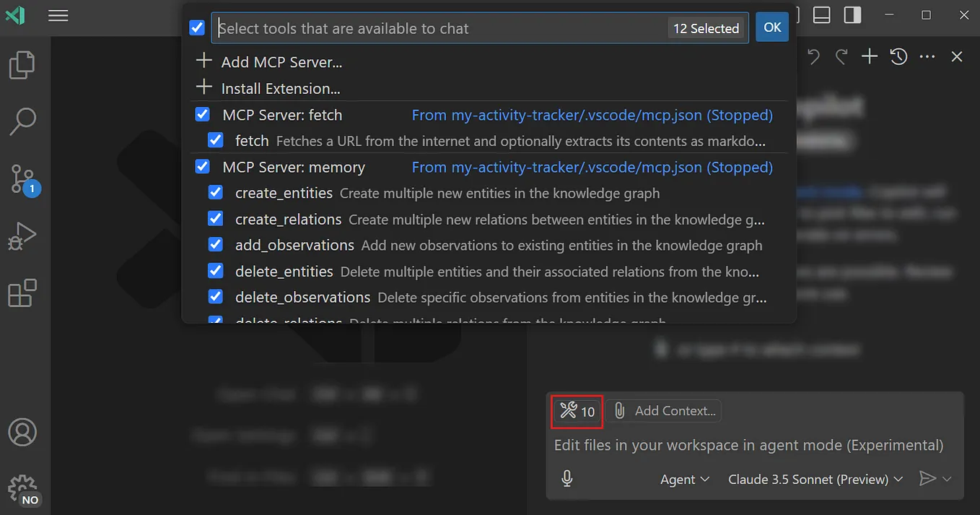Open the Search sidebar icon
The height and width of the screenshot is (515, 980).
click(22, 121)
